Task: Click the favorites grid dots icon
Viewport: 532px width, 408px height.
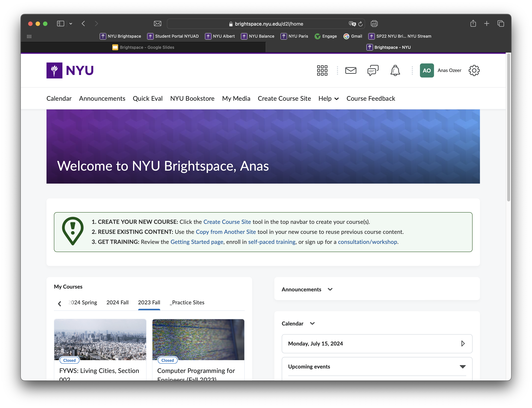Action: (x=29, y=36)
